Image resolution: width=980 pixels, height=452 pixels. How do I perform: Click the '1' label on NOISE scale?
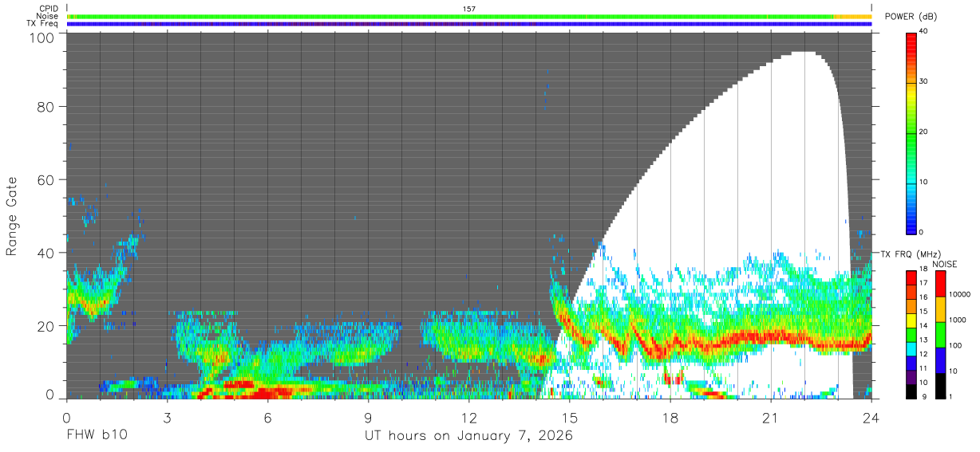[952, 397]
